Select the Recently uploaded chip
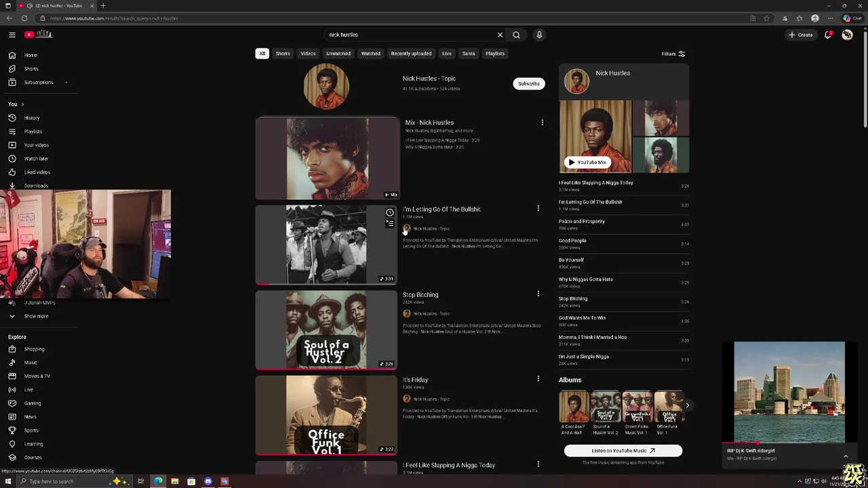 coord(411,54)
